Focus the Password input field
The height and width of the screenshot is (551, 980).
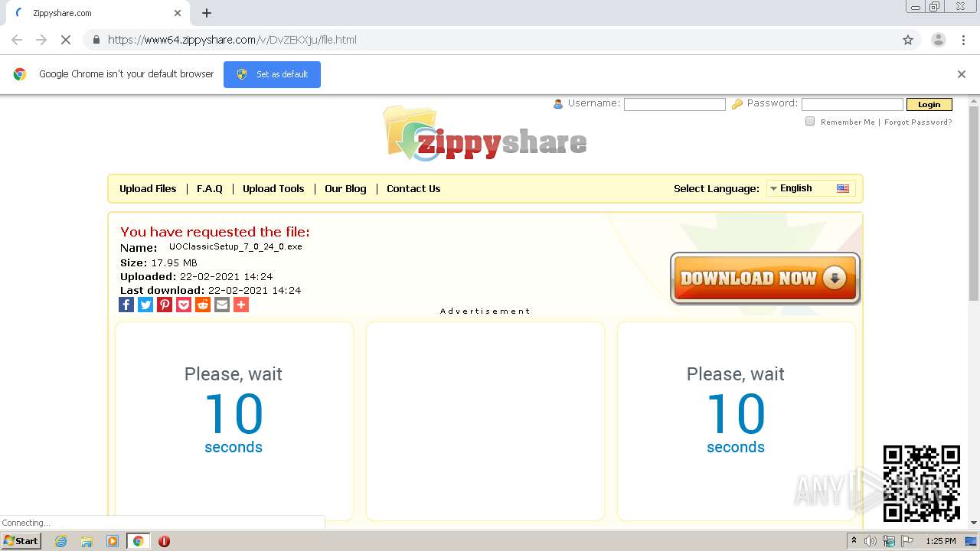click(x=852, y=104)
